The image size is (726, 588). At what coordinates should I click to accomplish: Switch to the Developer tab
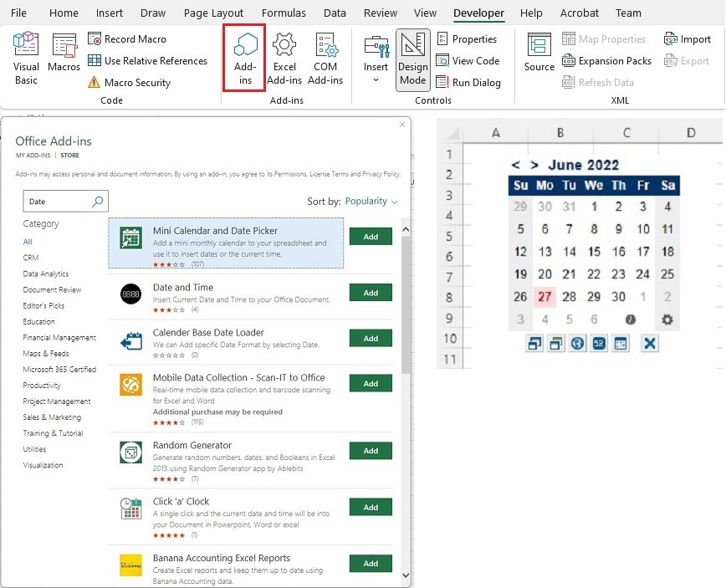pos(478,13)
